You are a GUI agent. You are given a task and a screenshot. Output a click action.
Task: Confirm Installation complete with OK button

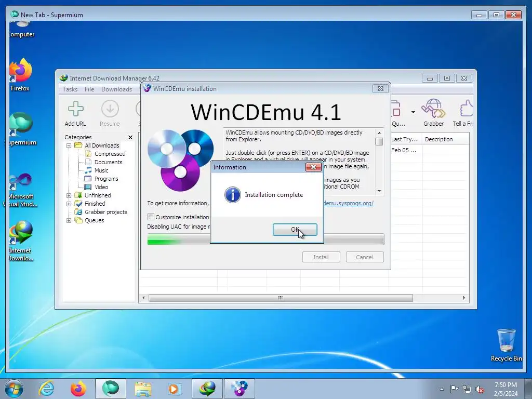click(295, 230)
